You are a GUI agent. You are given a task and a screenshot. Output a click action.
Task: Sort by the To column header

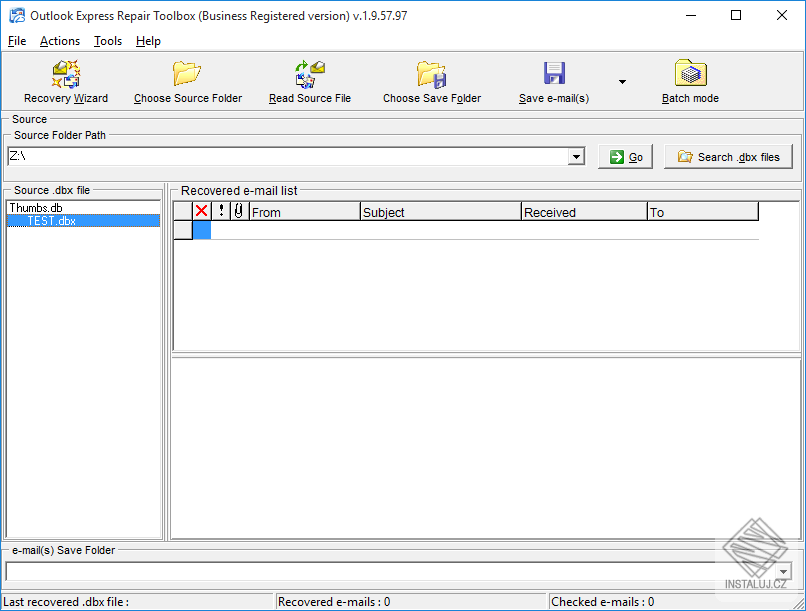coord(703,212)
